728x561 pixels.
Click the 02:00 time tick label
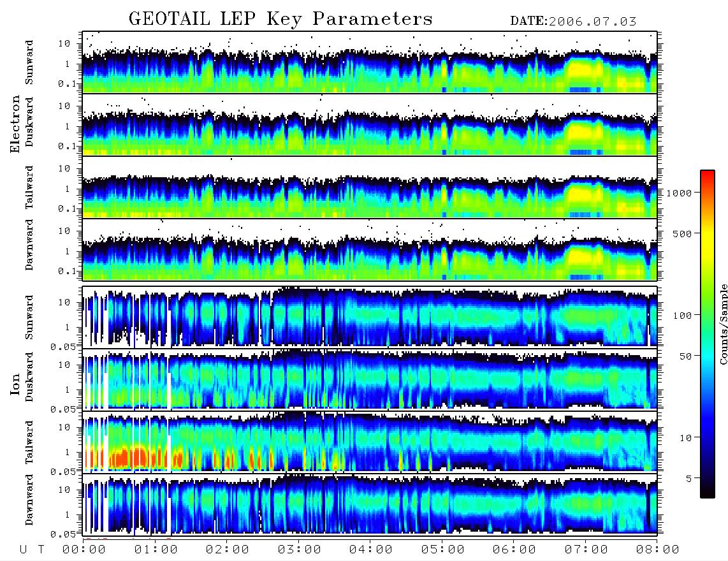pos(228,550)
